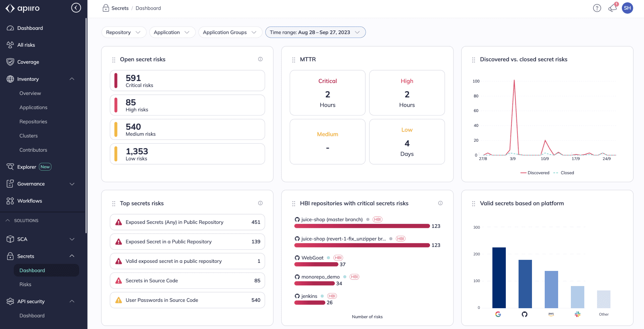644x329 pixels.
Task: Collapse the Secrets section in sidebar
Action: [71, 256]
